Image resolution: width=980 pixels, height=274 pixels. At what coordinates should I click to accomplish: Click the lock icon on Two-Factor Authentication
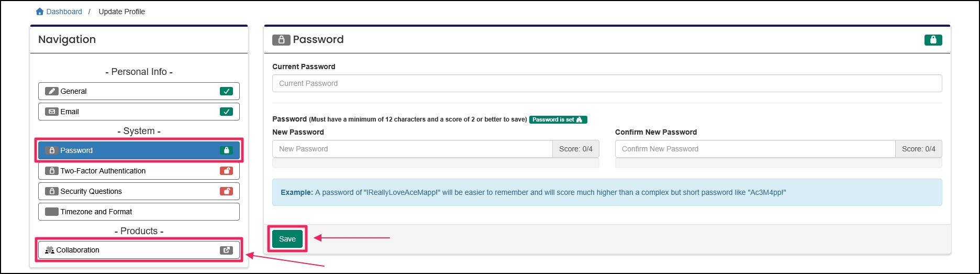[51, 171]
